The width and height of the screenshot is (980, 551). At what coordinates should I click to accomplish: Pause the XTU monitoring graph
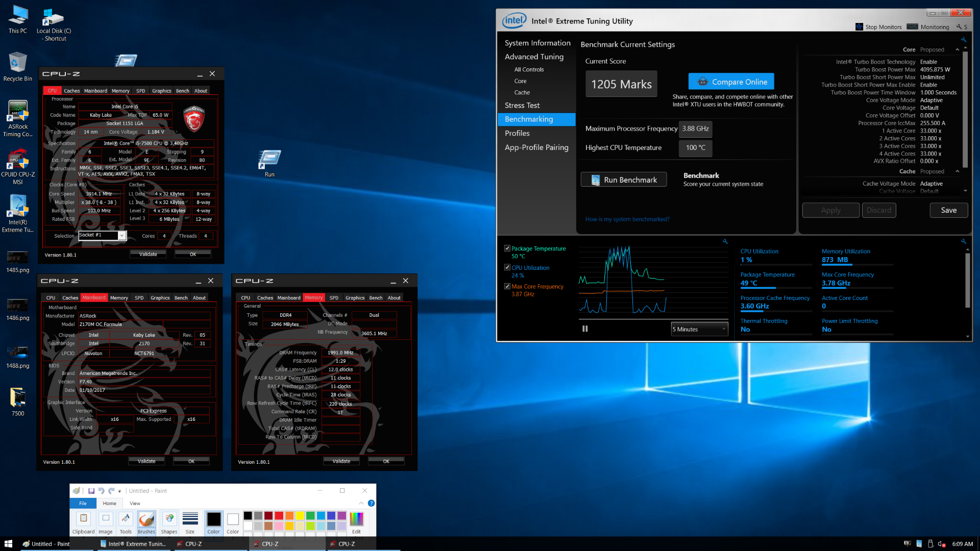coord(585,329)
